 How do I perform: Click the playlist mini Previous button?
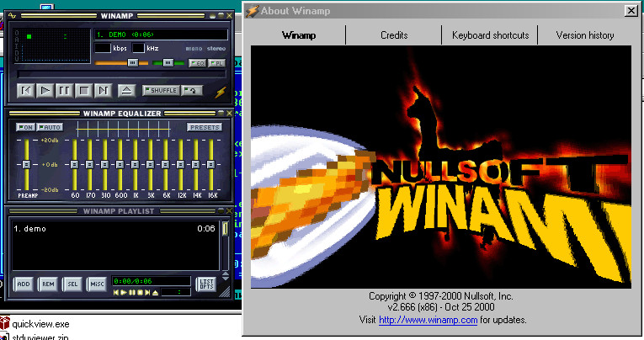pos(116,293)
